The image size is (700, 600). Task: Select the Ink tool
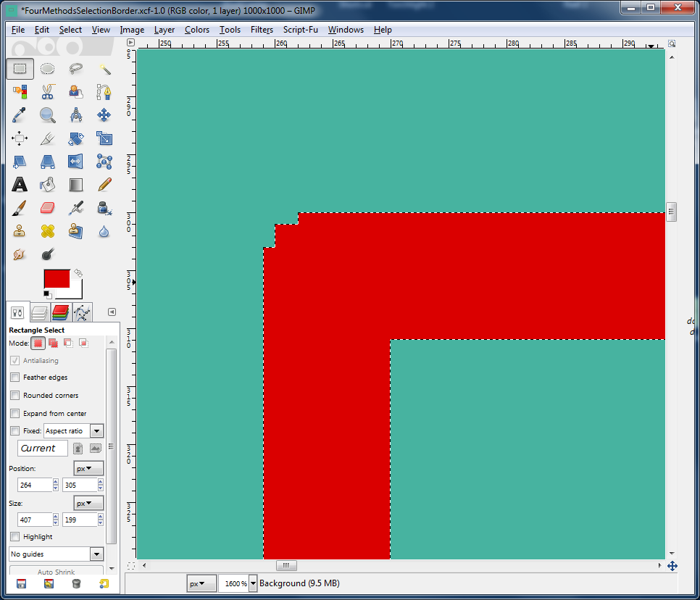coord(104,207)
